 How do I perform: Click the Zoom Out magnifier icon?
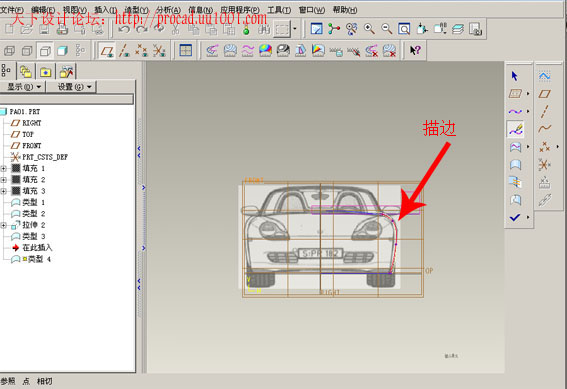point(387,29)
